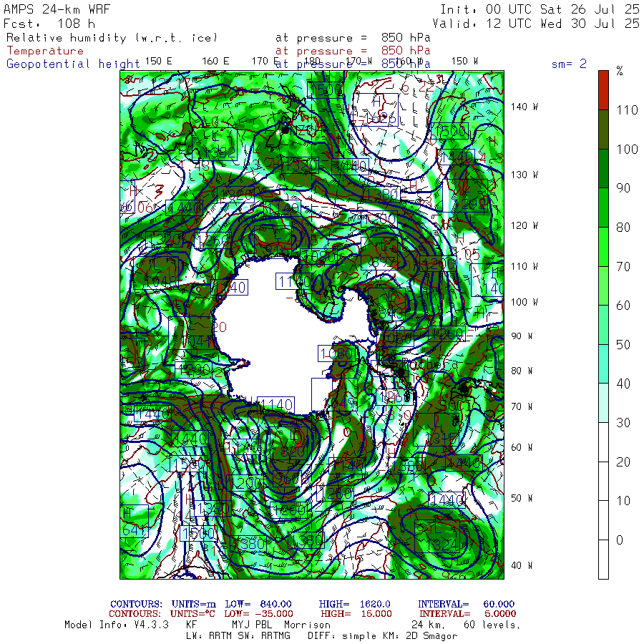644x644 pixels.
Task: Click the "60 levels," text
Action: [492, 625]
